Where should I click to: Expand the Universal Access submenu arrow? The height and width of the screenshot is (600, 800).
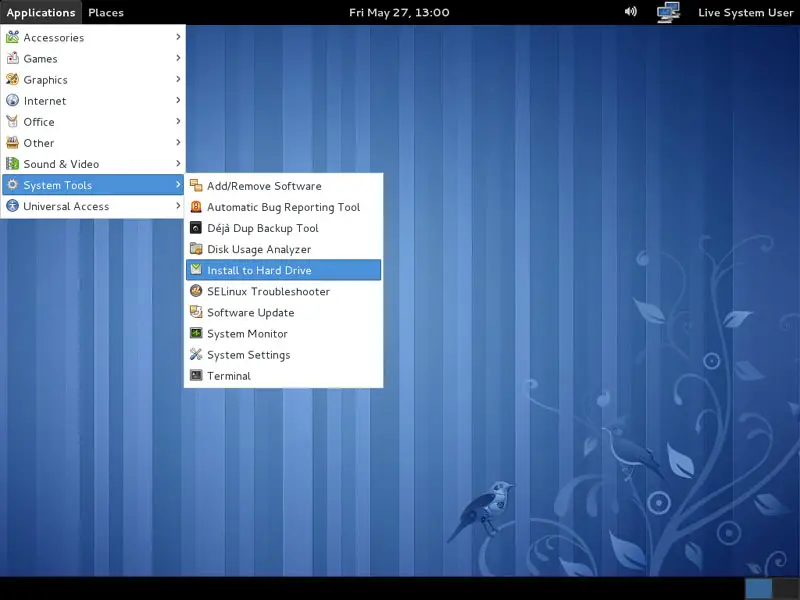click(x=178, y=206)
